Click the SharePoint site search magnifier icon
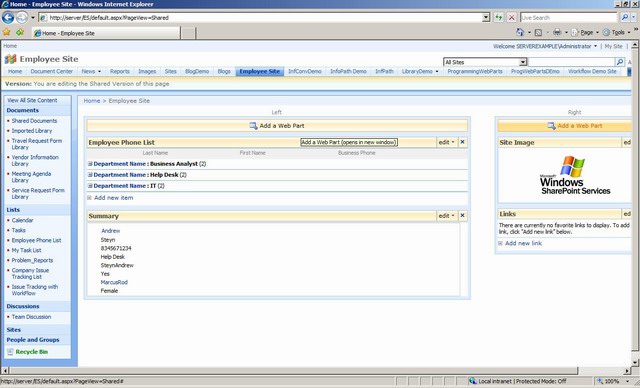The image size is (640, 388). tap(620, 62)
